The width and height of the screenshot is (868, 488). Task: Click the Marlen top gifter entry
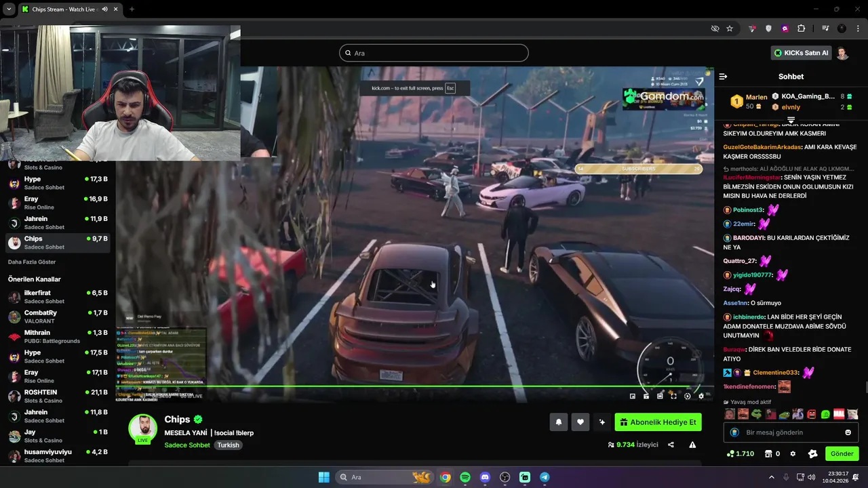(x=749, y=102)
